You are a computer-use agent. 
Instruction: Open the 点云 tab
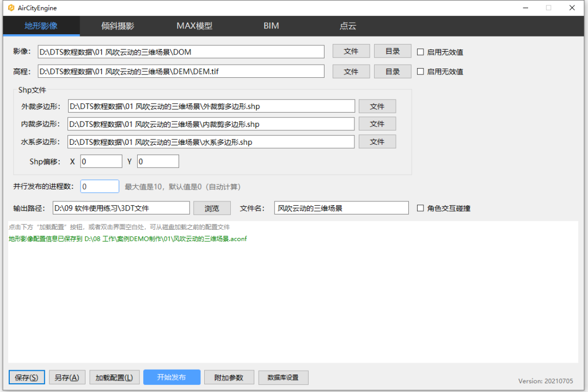347,26
